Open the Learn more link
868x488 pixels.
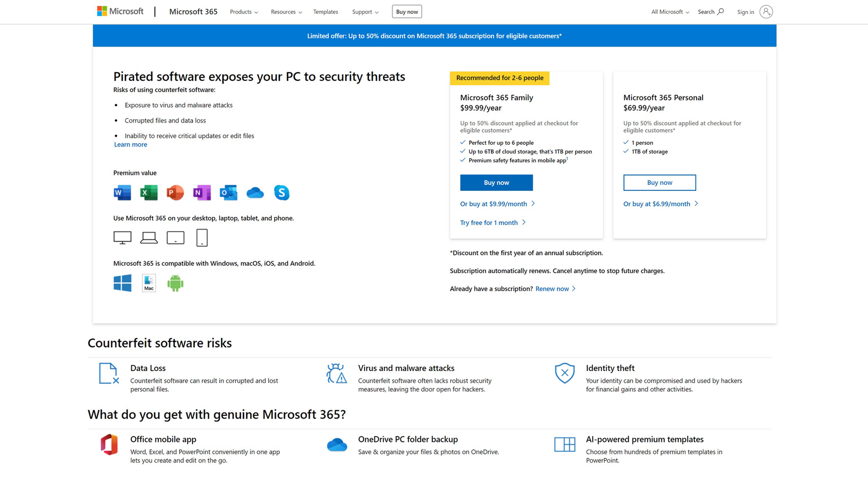(131, 144)
